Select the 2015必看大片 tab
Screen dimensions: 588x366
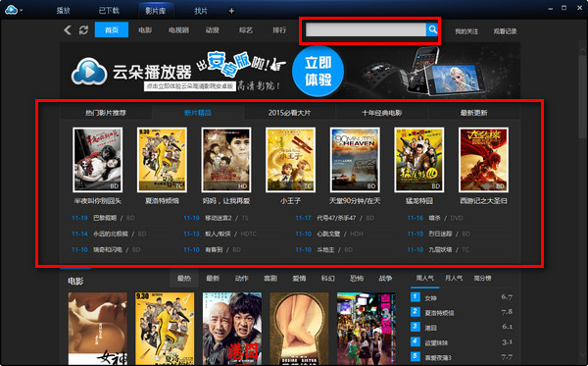click(x=289, y=113)
